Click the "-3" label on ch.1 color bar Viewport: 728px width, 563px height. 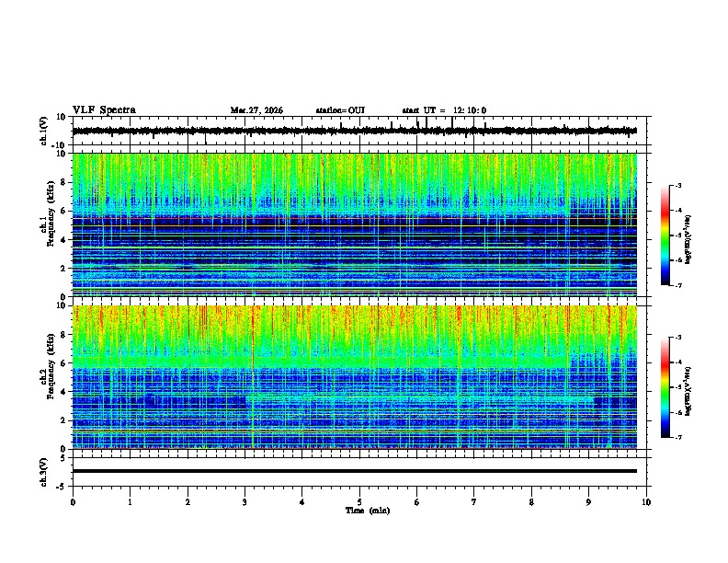pos(678,185)
